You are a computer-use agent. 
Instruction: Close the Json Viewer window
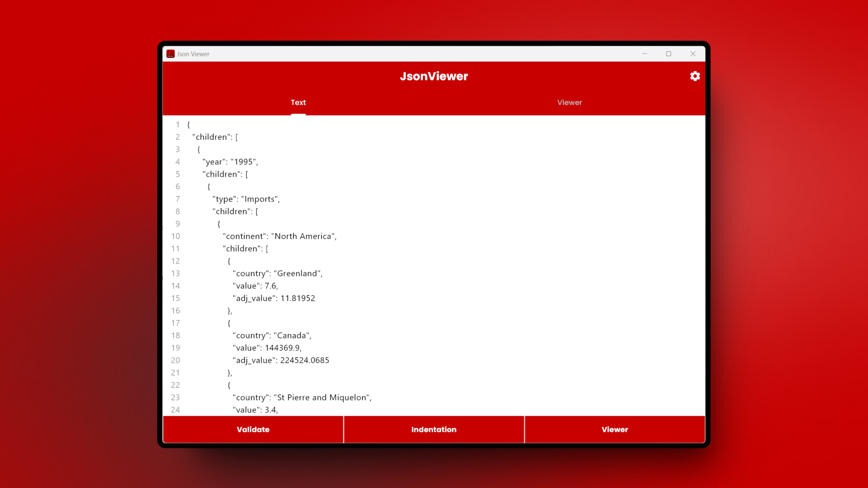click(x=693, y=54)
